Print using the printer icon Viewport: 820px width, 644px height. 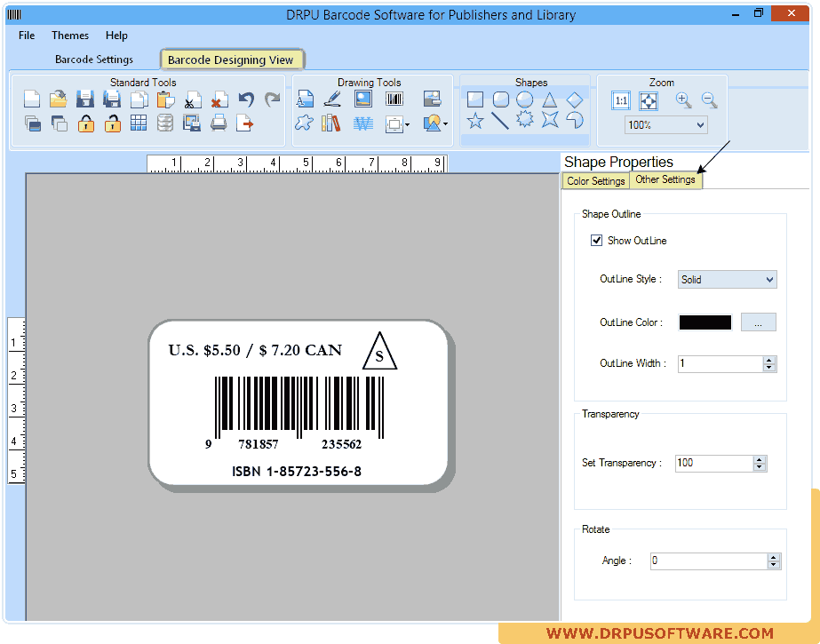pos(219,123)
